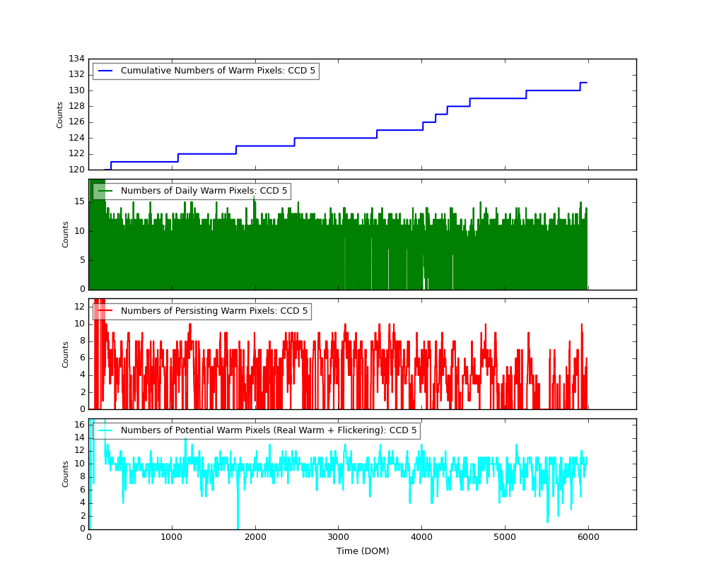This screenshot has height=588, width=707.
Task: Click the 6000 tick label on the time axis
Action: click(588, 537)
